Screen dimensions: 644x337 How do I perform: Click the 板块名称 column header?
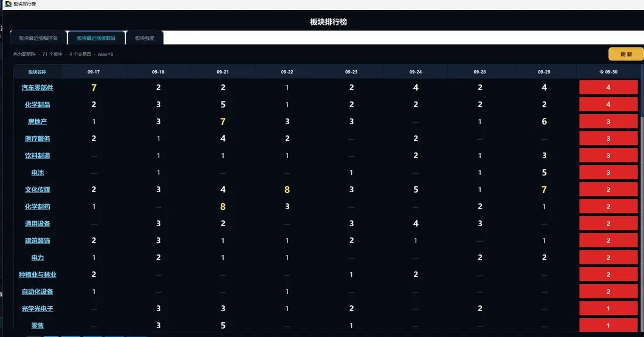pyautogui.click(x=37, y=72)
